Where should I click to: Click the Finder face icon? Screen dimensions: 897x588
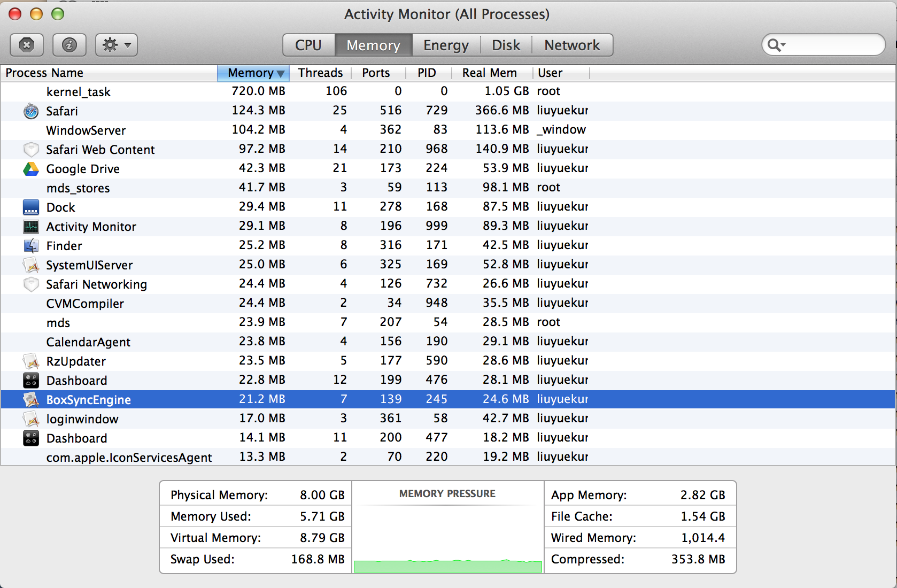click(31, 246)
